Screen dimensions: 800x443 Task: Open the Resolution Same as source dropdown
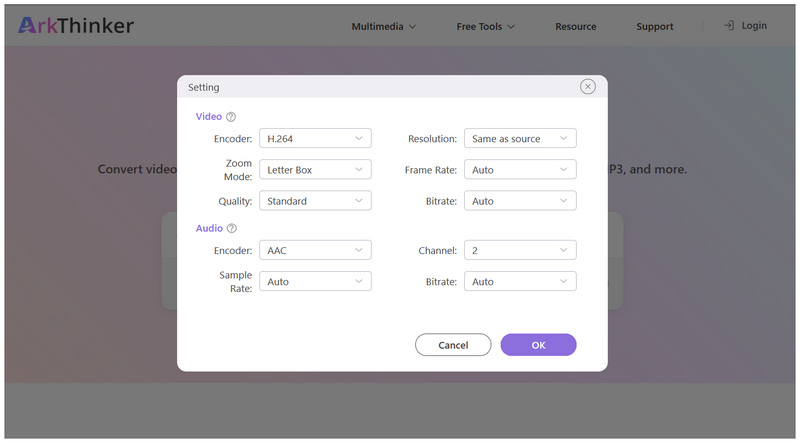tap(520, 138)
